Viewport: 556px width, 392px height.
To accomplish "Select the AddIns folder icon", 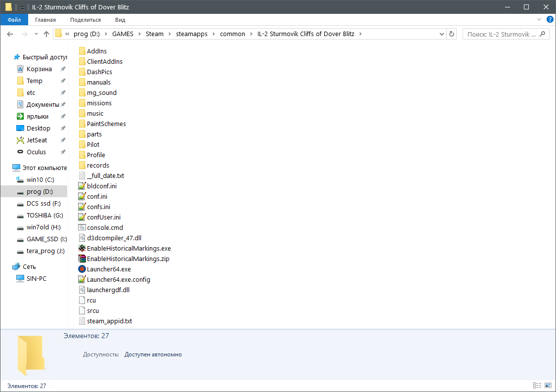I will click(82, 51).
